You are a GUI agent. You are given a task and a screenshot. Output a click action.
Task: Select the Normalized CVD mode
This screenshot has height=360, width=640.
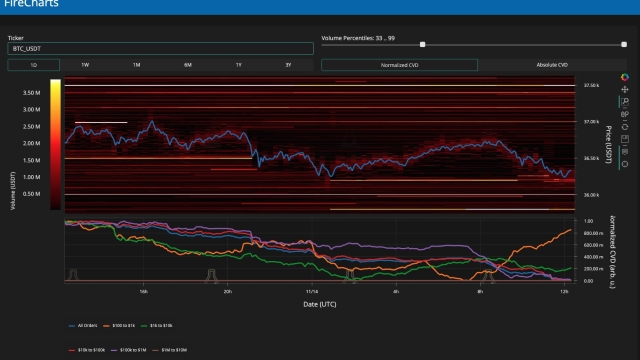coord(399,65)
